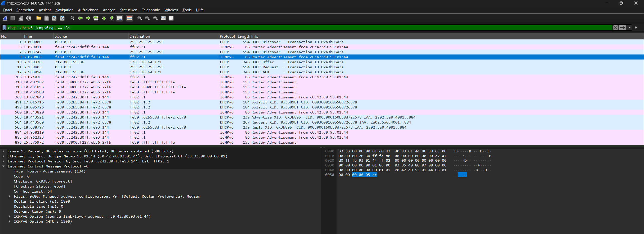Sort packets by the Time column header

[x=38, y=36]
